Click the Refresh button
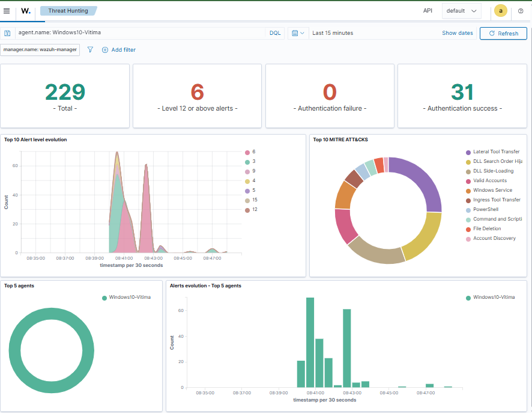Viewport: 532px width, 413px height. coord(503,33)
